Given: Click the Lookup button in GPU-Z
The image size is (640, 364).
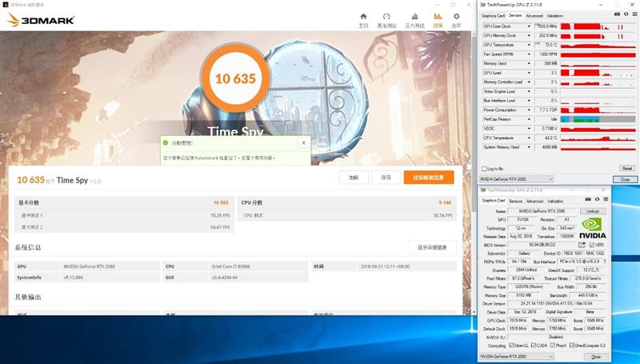Looking at the screenshot, I should point(593,211).
